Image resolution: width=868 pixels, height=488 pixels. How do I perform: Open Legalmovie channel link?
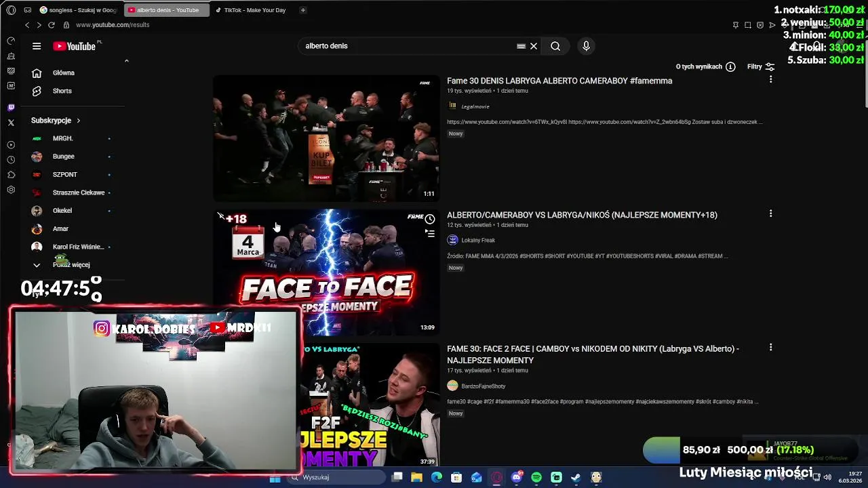click(475, 106)
